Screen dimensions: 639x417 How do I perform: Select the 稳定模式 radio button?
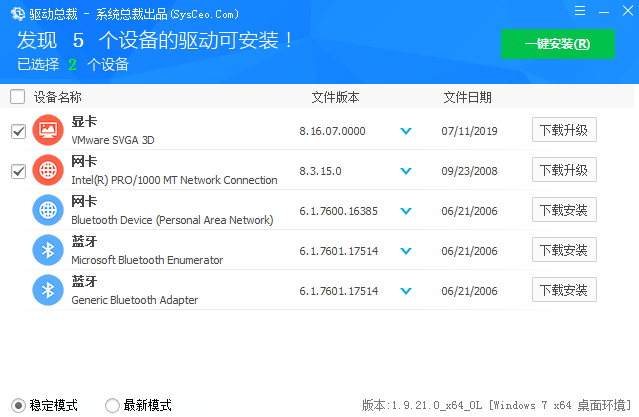[18, 405]
